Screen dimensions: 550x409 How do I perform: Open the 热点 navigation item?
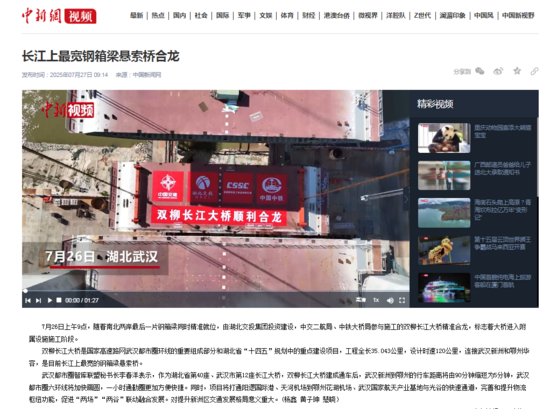click(x=158, y=15)
